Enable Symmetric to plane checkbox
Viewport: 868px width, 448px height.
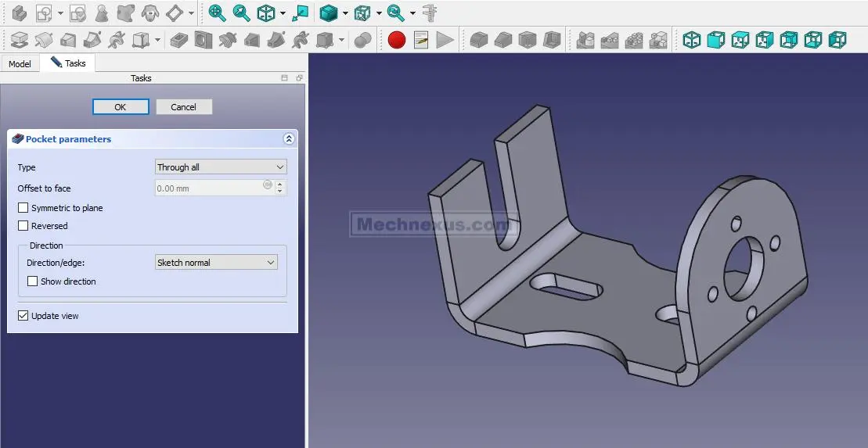pyautogui.click(x=23, y=208)
